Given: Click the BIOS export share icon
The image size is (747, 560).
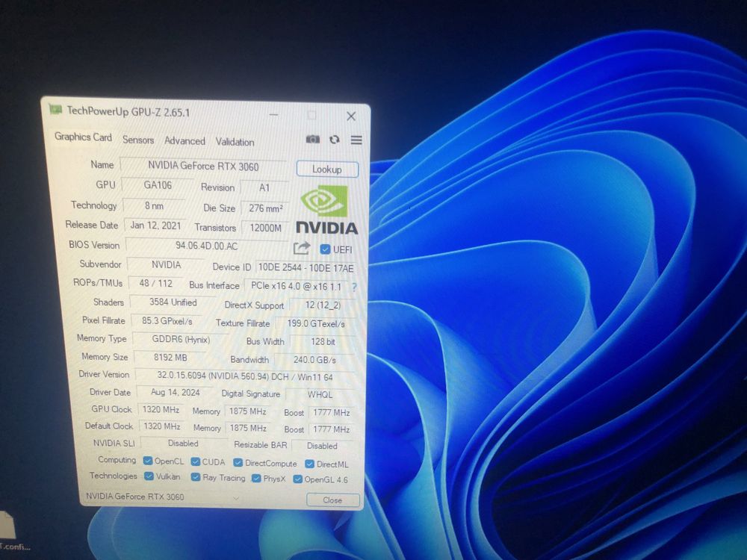Looking at the screenshot, I should (x=302, y=248).
